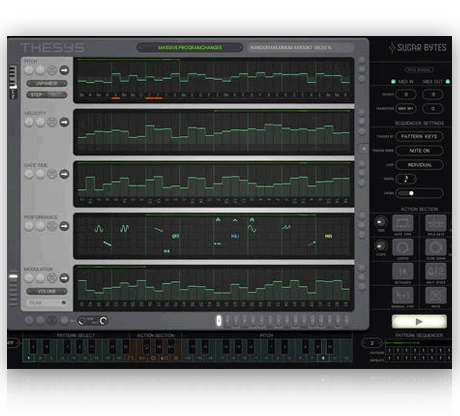Open the tempo note-value selector
Image resolution: width=460 pixels, height=416 pixels.
tap(406, 179)
